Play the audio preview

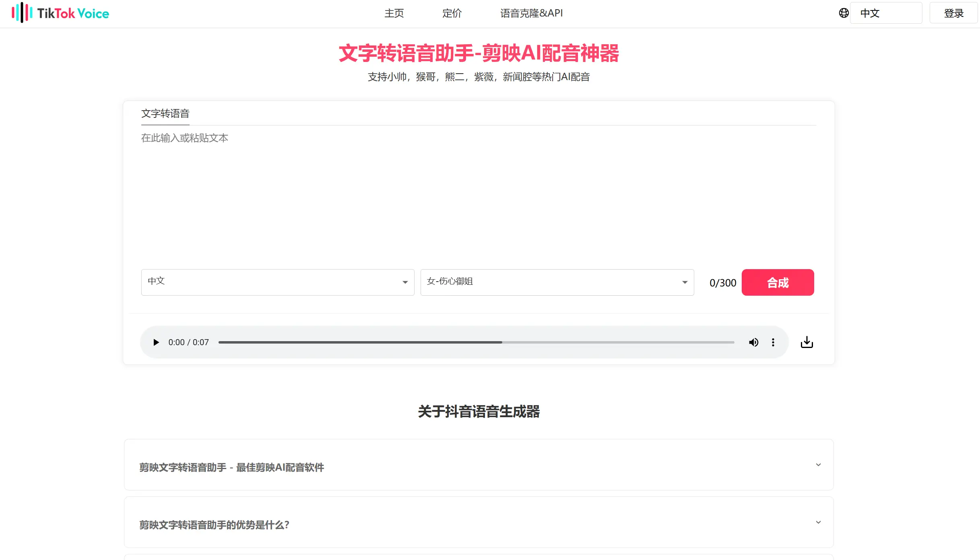(x=156, y=342)
